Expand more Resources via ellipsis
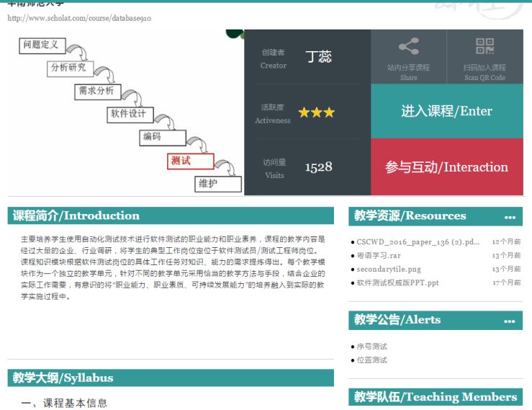The image size is (532, 410). [510, 217]
